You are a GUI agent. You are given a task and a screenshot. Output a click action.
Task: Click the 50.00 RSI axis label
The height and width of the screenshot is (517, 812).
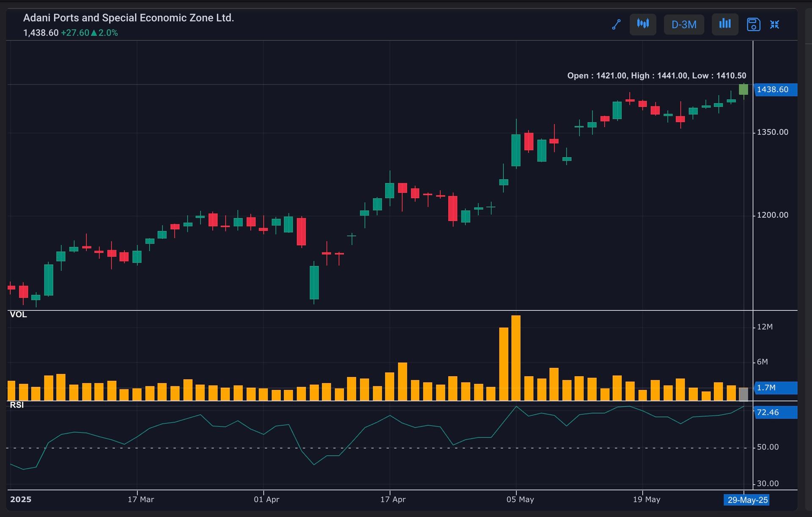coord(768,447)
